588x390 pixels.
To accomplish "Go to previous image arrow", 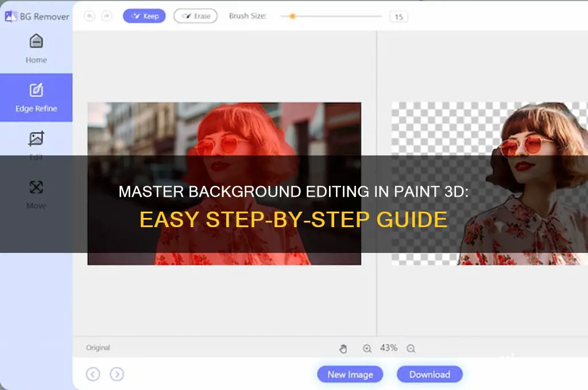I will pos(93,374).
